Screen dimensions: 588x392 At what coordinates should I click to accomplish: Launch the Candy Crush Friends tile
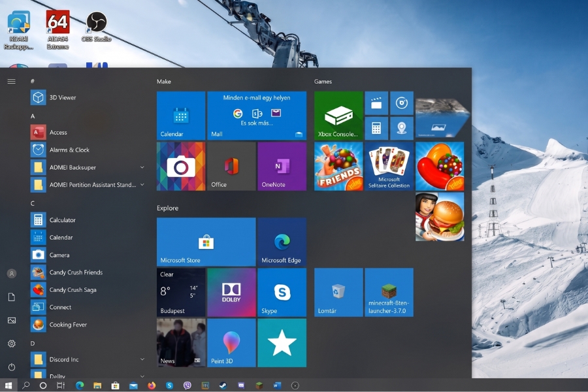coord(338,166)
